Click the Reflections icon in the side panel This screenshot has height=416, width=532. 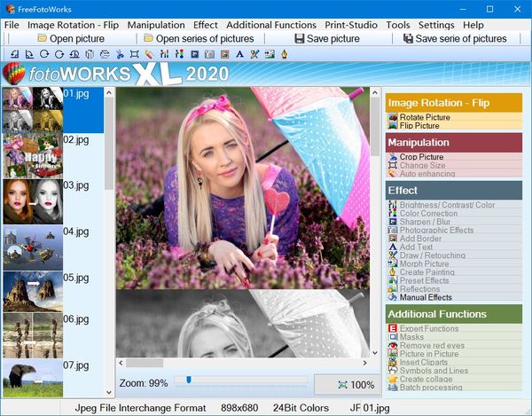(x=393, y=289)
